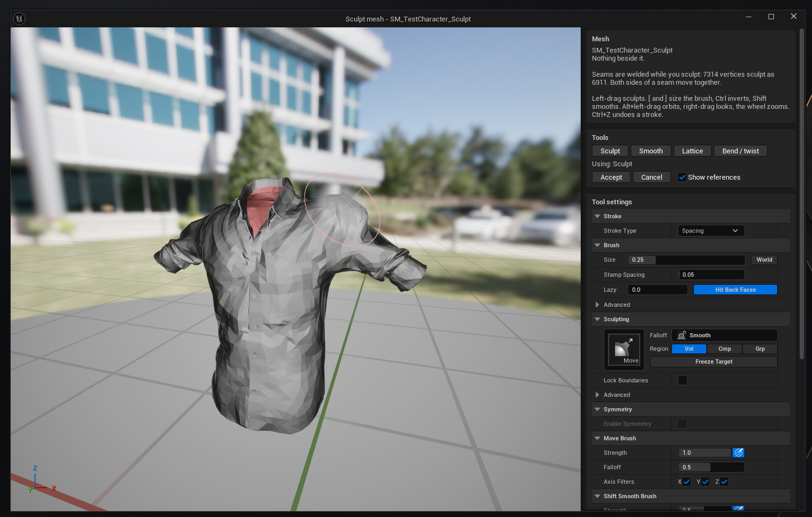The width and height of the screenshot is (812, 517).
Task: Collapse the Stroke section
Action: [597, 216]
